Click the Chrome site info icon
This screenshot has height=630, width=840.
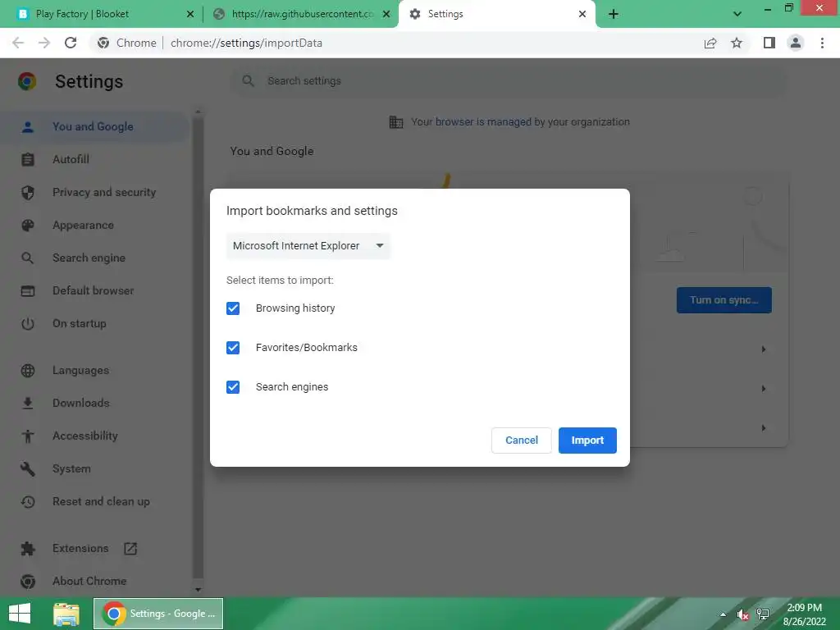click(103, 43)
